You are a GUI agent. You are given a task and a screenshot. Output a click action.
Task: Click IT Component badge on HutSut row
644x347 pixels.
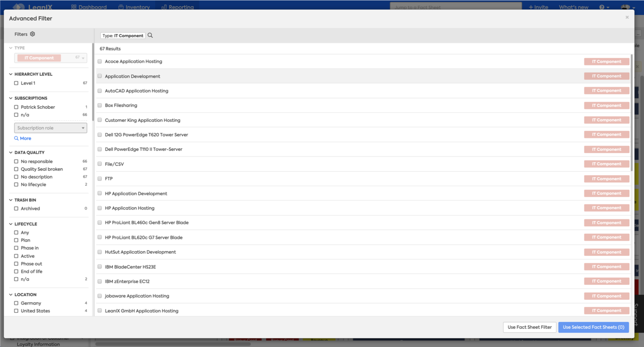coord(606,252)
